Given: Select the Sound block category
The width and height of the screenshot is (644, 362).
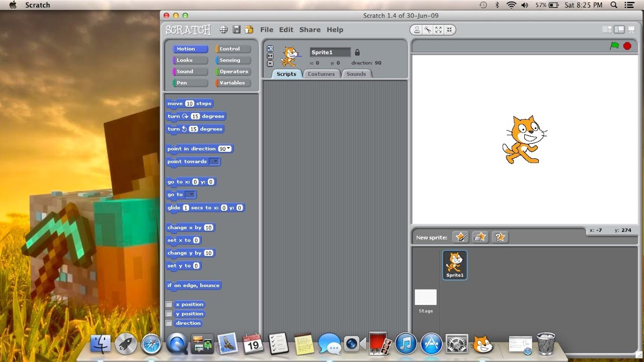Looking at the screenshot, I should tap(190, 71).
